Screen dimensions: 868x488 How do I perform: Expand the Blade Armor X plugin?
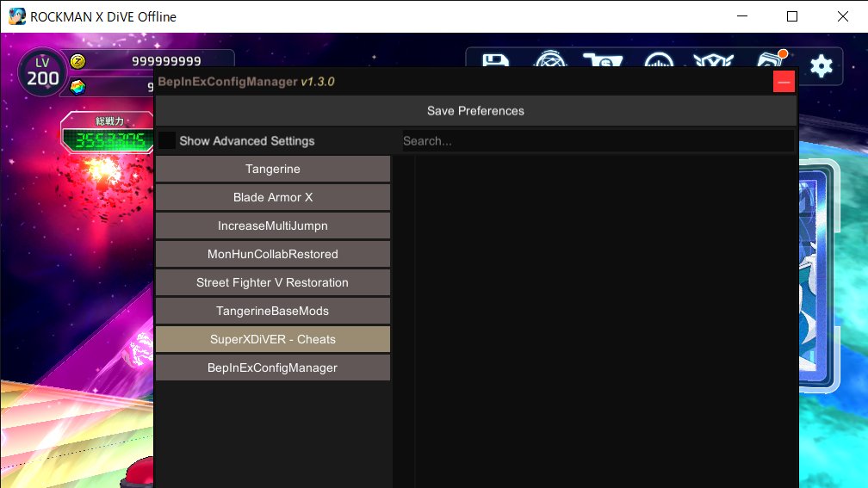point(273,197)
